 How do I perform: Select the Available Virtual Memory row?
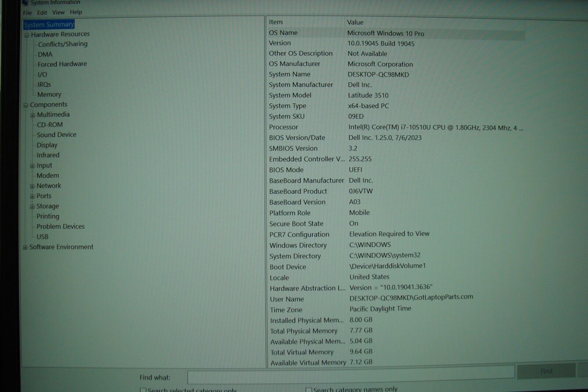click(x=396, y=363)
